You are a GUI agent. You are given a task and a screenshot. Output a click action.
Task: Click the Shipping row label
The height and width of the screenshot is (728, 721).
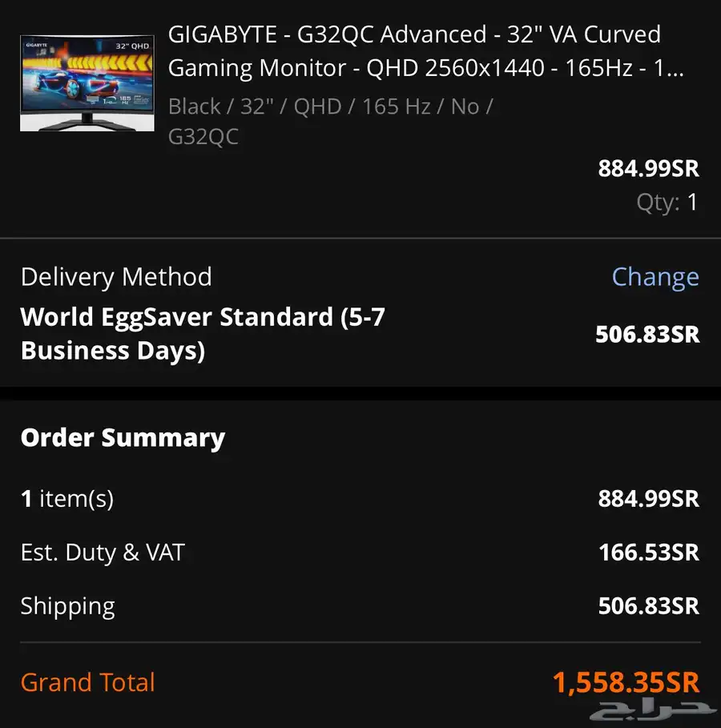pos(68,606)
